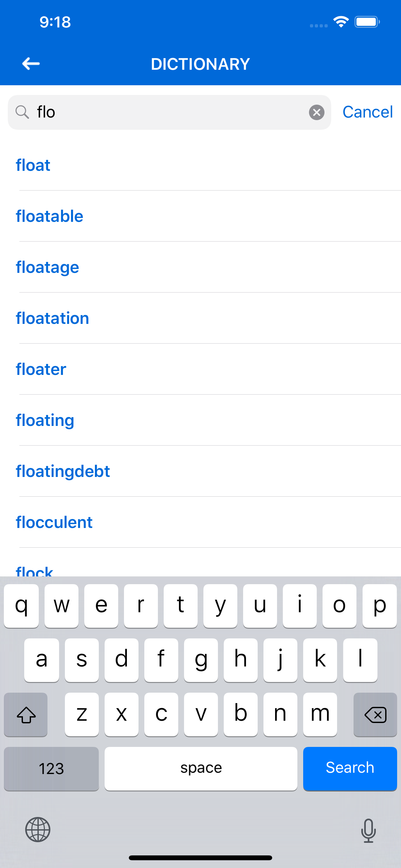Tap the letter a key
The width and height of the screenshot is (401, 868).
(x=41, y=660)
